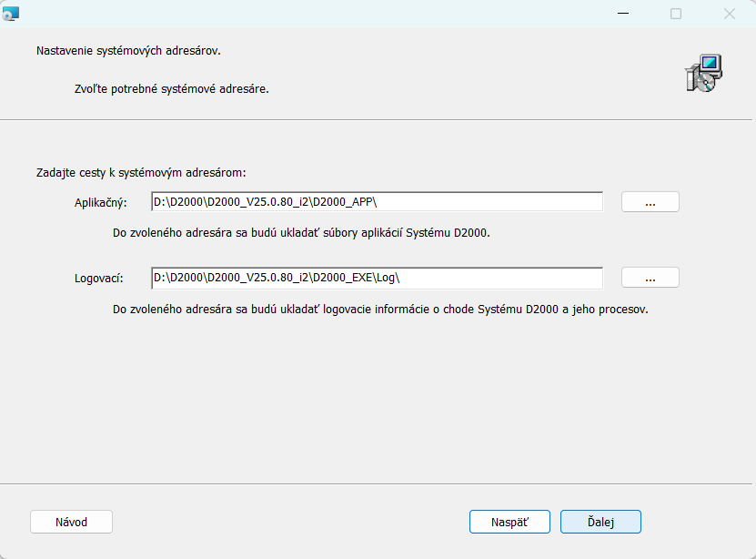Browse for the Logovací directory

click(x=650, y=278)
